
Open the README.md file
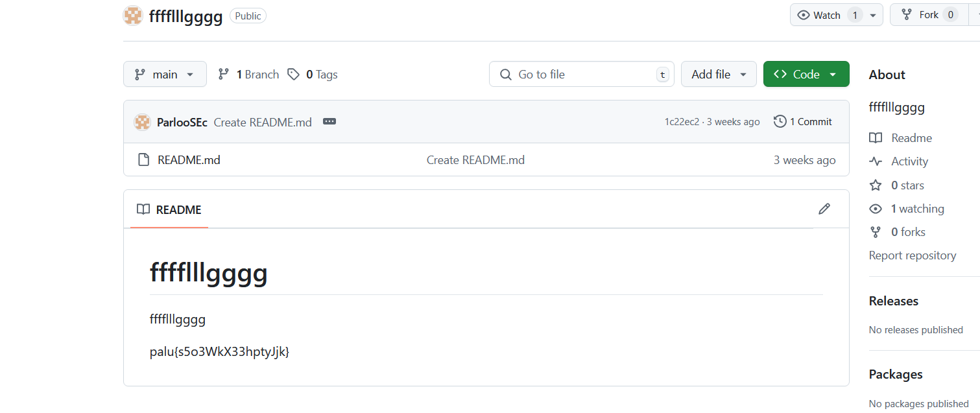[x=189, y=160]
